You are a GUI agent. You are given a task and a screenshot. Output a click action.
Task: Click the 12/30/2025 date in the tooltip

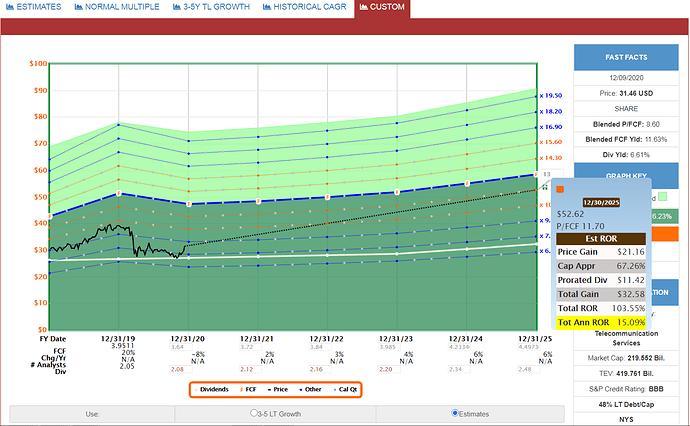(x=602, y=201)
